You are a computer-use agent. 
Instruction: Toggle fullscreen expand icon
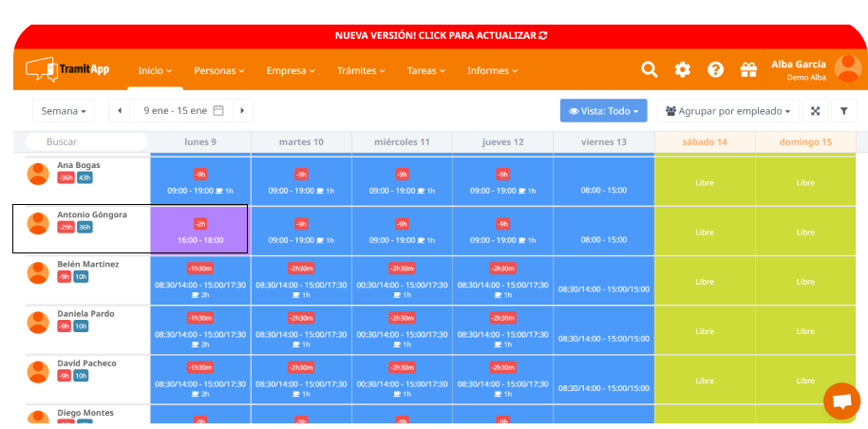pyautogui.click(x=815, y=111)
